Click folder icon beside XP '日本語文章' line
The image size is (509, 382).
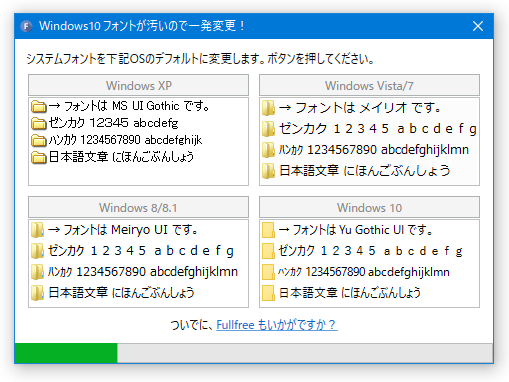[x=39, y=157]
